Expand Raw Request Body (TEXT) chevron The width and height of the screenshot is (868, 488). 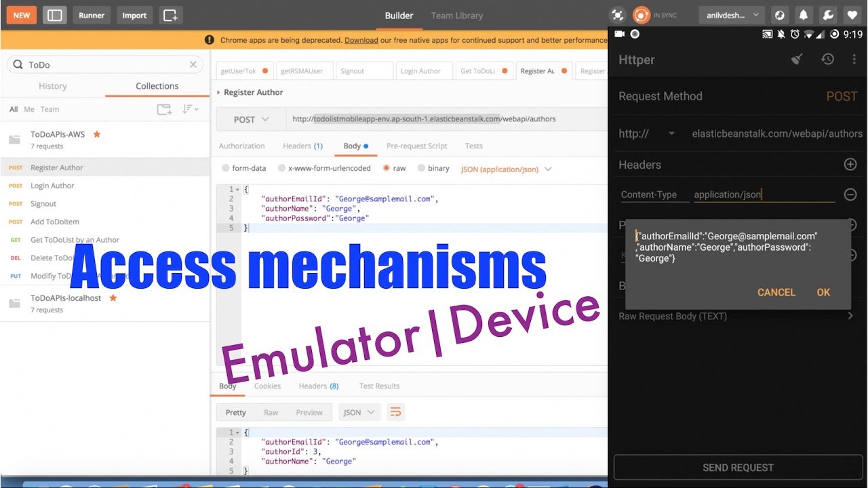(850, 316)
